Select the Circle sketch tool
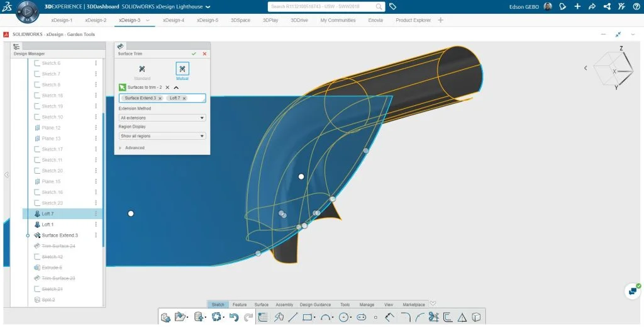This screenshot has width=644, height=328. [x=343, y=317]
